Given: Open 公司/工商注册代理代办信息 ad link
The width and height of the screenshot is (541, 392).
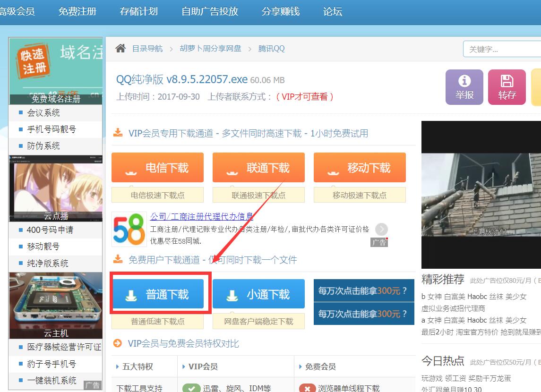Looking at the screenshot, I should tap(202, 216).
